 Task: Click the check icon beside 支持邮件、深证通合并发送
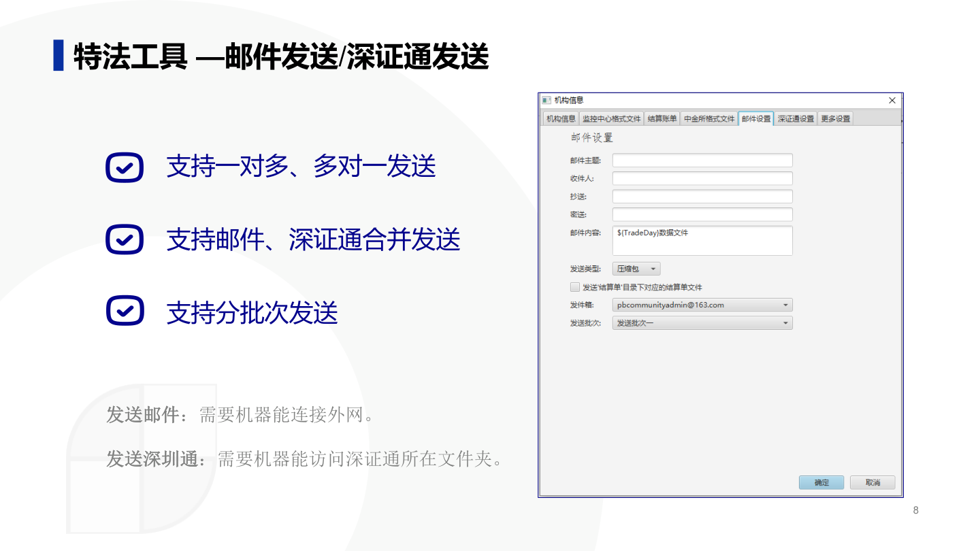125,239
